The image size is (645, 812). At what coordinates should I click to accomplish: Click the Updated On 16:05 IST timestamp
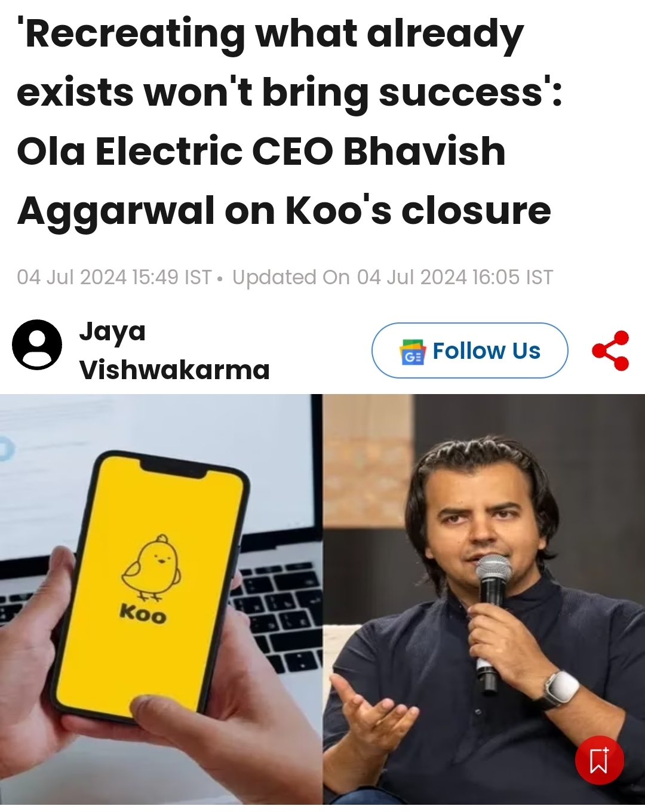click(392, 277)
